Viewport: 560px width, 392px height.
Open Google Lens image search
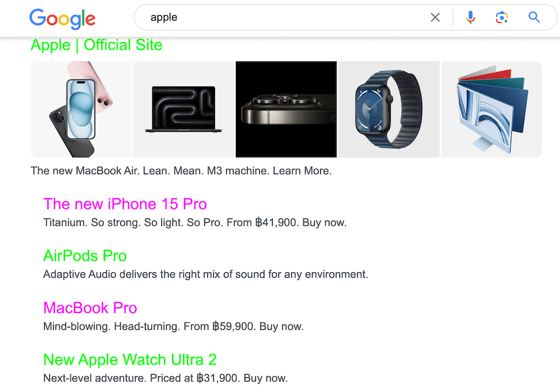tap(502, 17)
